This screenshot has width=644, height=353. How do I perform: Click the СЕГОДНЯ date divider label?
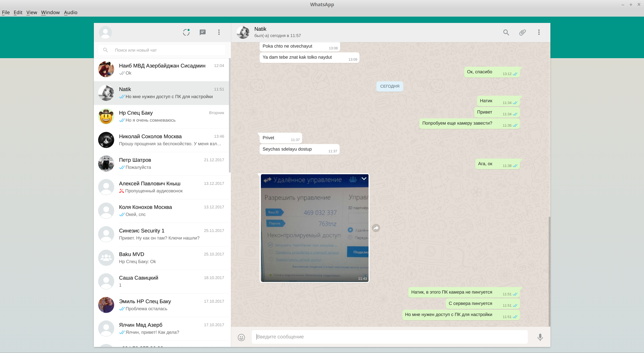coord(390,86)
